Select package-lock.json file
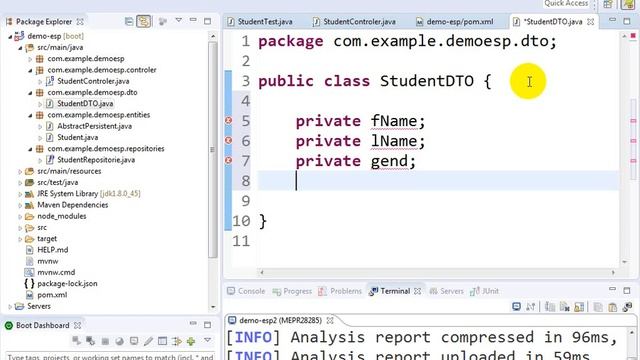640x360 pixels. pos(67,284)
